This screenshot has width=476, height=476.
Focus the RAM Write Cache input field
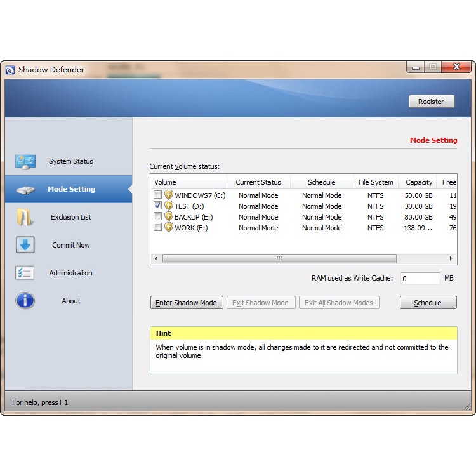click(420, 279)
